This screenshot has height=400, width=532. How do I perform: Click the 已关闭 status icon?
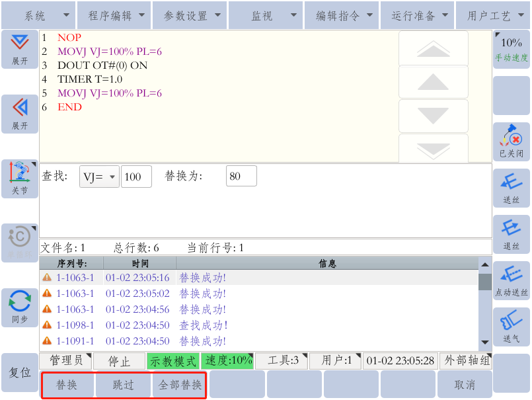[511, 141]
